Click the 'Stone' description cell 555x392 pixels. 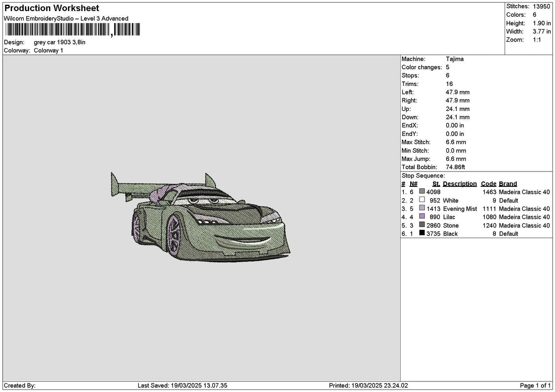pyautogui.click(x=450, y=226)
